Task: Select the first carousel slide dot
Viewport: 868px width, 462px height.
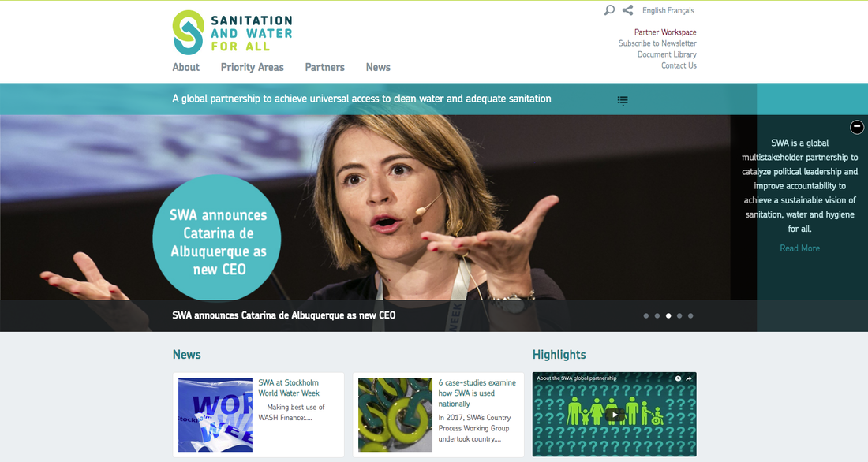Action: coord(646,315)
